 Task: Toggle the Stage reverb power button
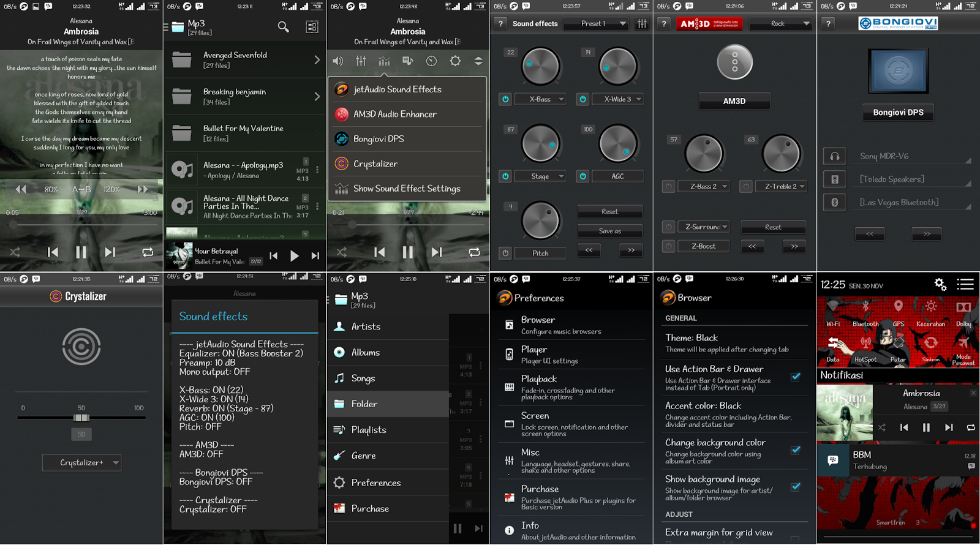[505, 176]
